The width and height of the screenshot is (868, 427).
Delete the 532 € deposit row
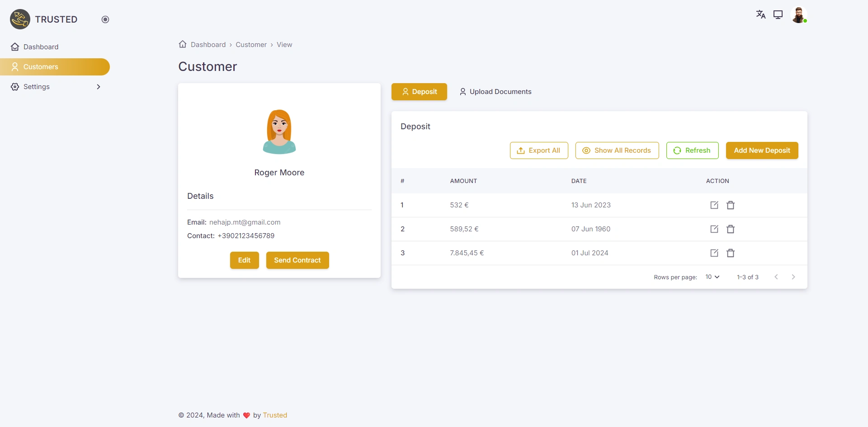pyautogui.click(x=731, y=205)
